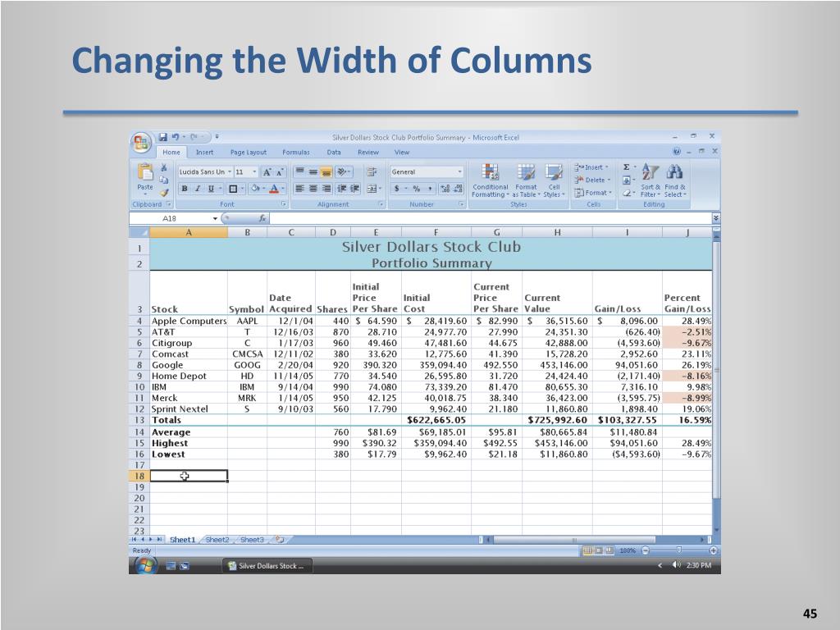Viewport: 840px width, 630px height.
Task: Decrease font size with Shrink Font icon
Action: tap(279, 172)
